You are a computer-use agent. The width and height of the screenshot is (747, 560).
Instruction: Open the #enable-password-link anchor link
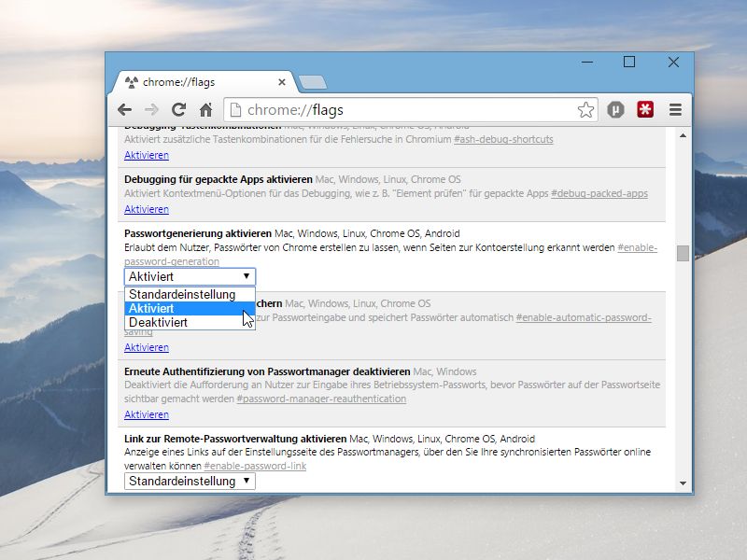click(x=255, y=466)
